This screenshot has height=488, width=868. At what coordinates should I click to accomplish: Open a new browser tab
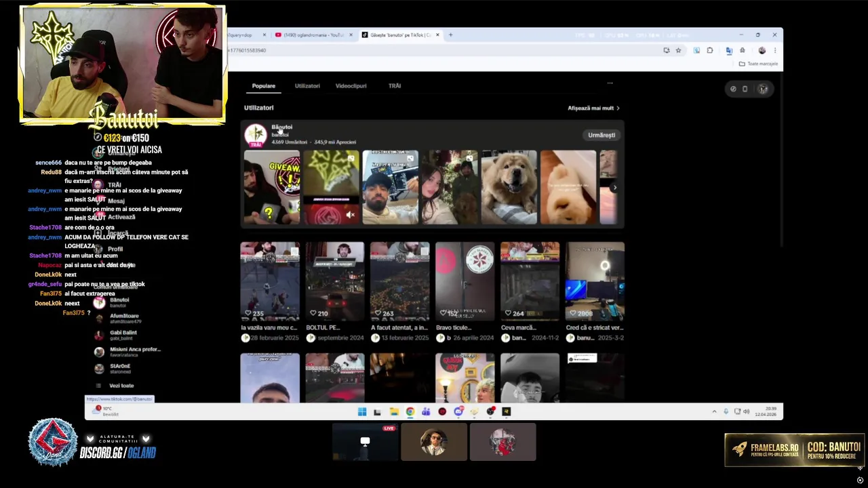[x=450, y=35]
